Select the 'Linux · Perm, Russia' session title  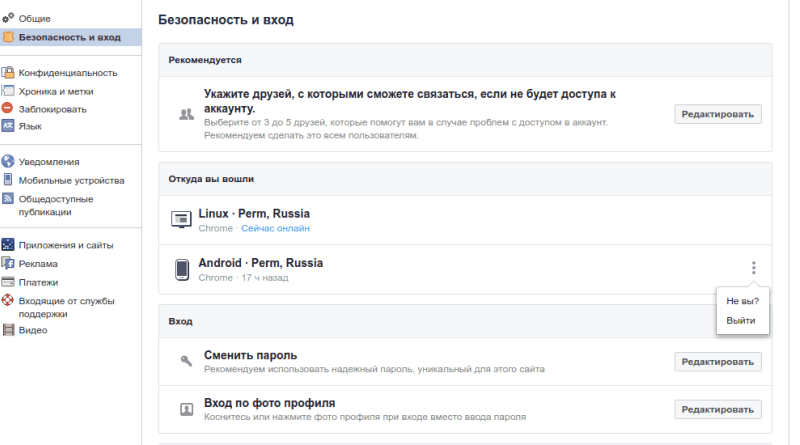pos(254,213)
